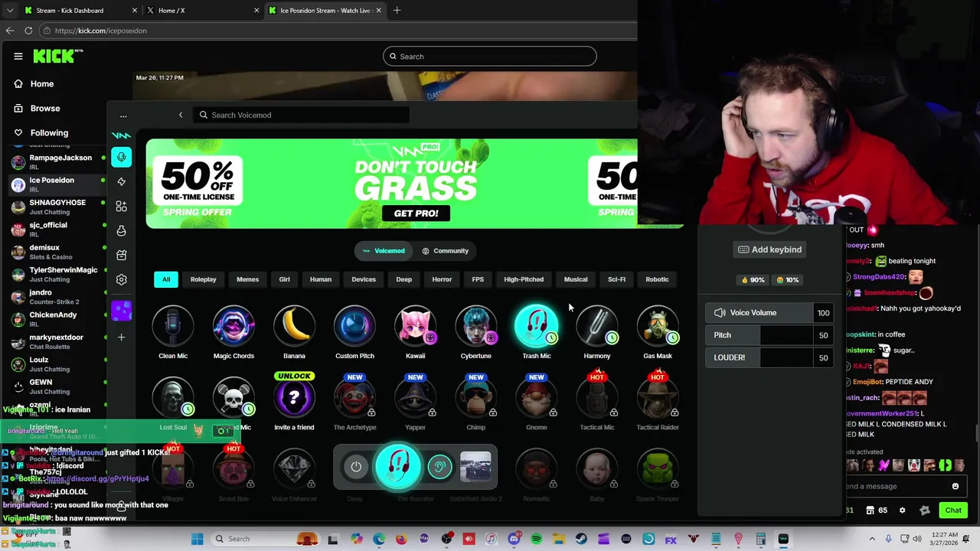Filter voices by Horror category

click(x=442, y=279)
